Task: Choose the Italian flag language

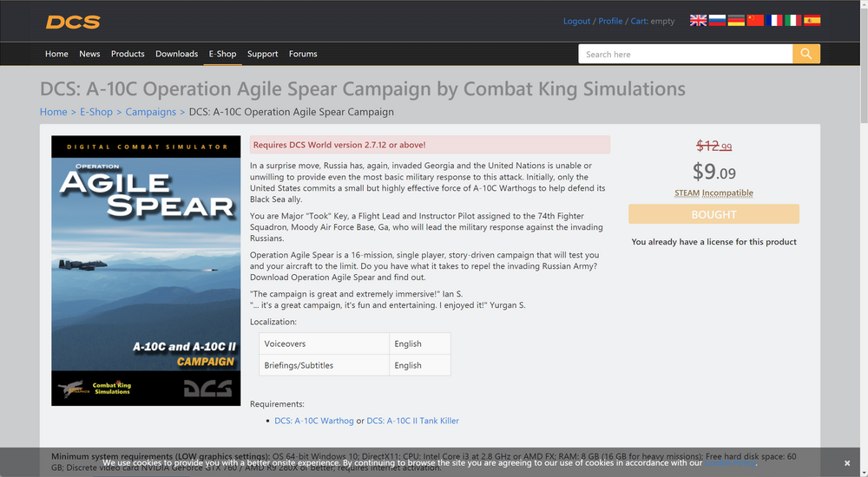Action: point(792,20)
